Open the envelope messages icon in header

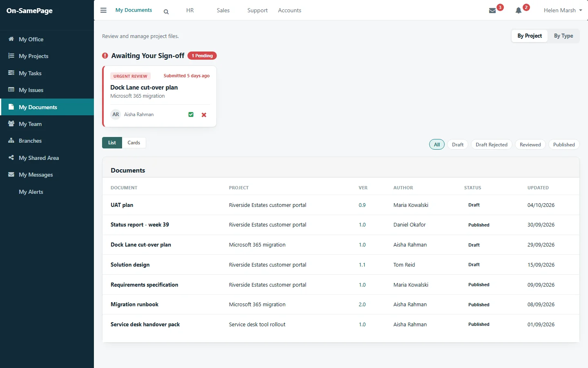[x=492, y=11]
